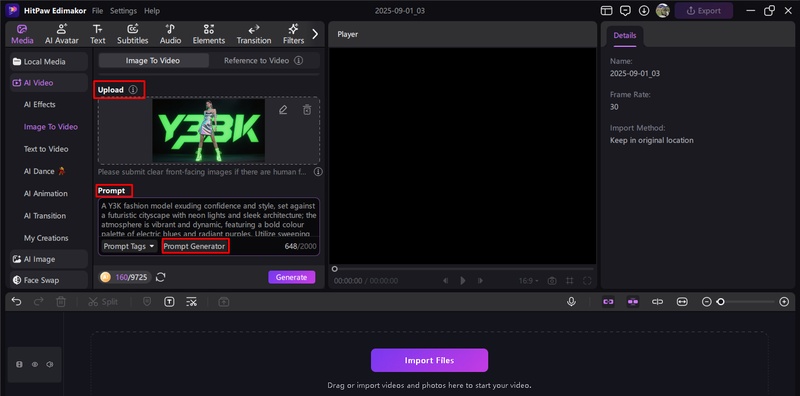
Task: Open AI Transition section
Action: tap(44, 216)
